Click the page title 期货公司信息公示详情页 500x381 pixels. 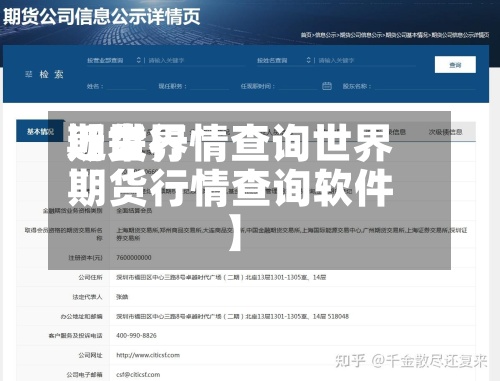(102, 16)
